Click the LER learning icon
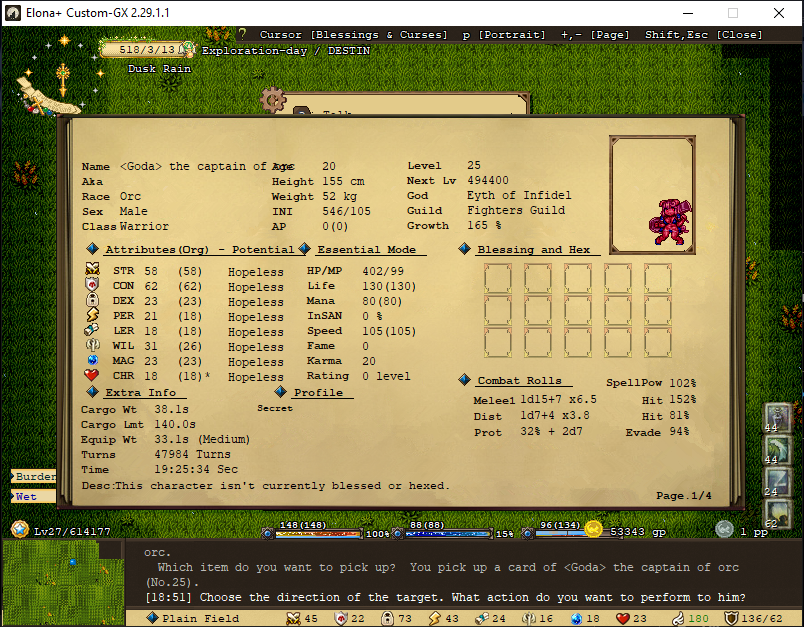This screenshot has height=627, width=804. point(92,330)
